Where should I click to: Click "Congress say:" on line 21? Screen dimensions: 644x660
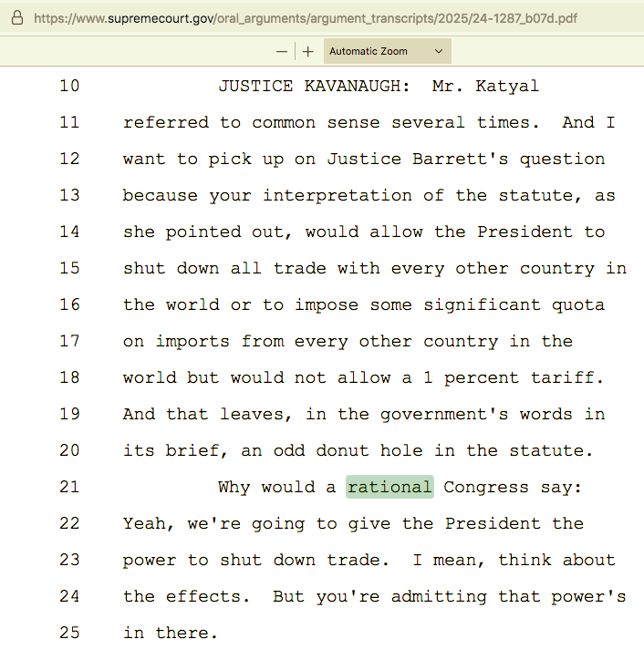[x=513, y=488]
